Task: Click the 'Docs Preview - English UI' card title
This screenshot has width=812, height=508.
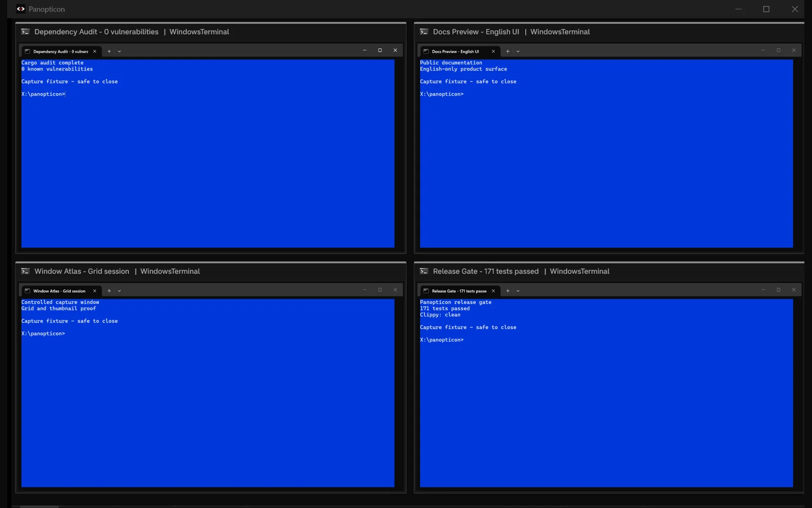Action: click(476, 31)
